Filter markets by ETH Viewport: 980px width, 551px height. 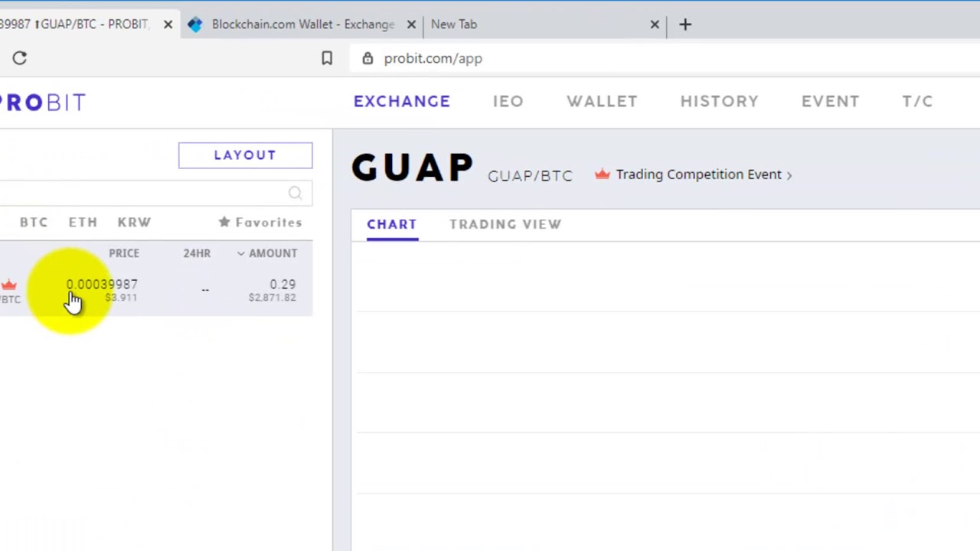pos(83,222)
